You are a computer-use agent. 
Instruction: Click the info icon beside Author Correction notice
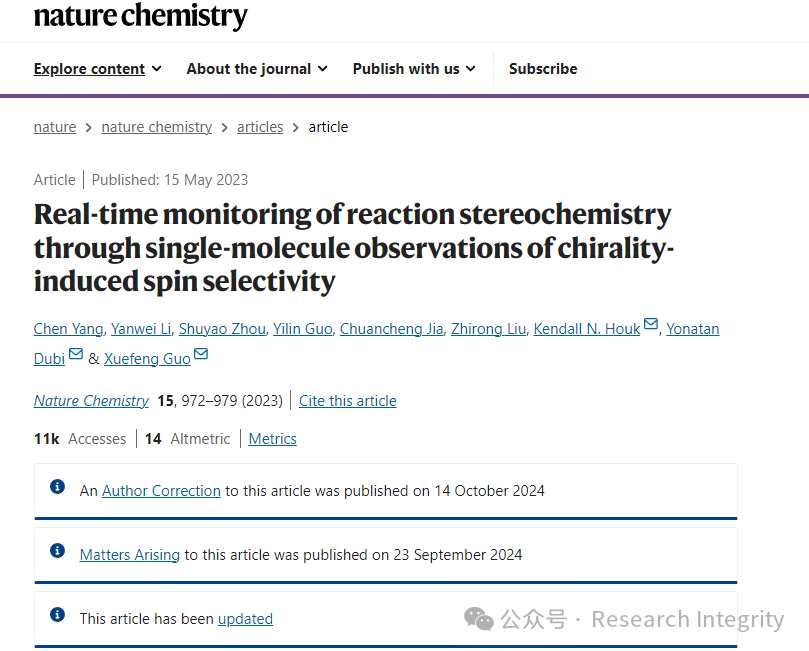point(57,486)
